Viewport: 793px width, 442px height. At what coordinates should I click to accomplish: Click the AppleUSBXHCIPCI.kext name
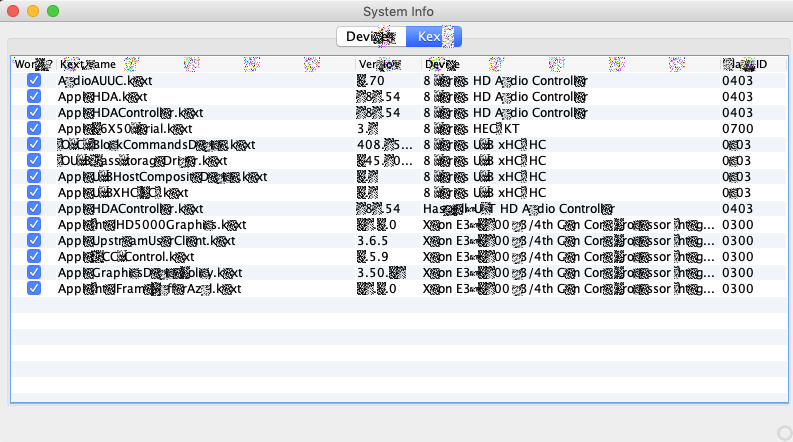(123, 193)
